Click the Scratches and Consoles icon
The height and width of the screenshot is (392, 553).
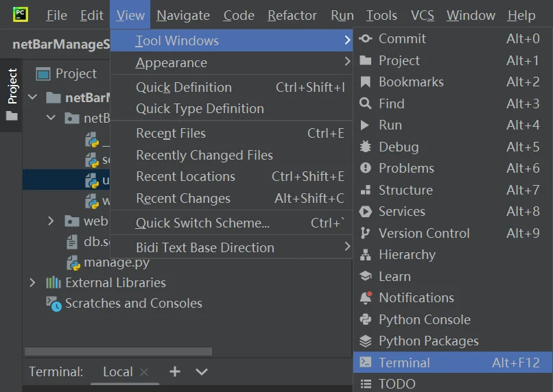point(54,304)
